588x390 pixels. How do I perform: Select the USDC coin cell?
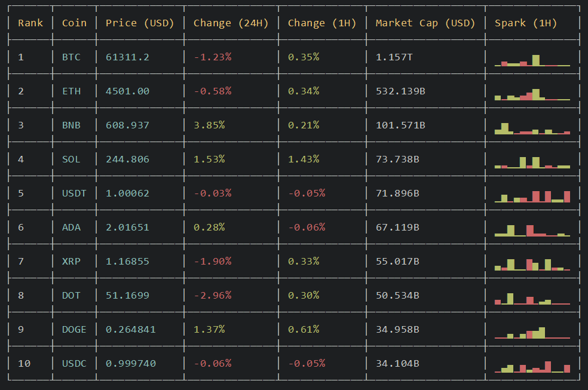74,364
